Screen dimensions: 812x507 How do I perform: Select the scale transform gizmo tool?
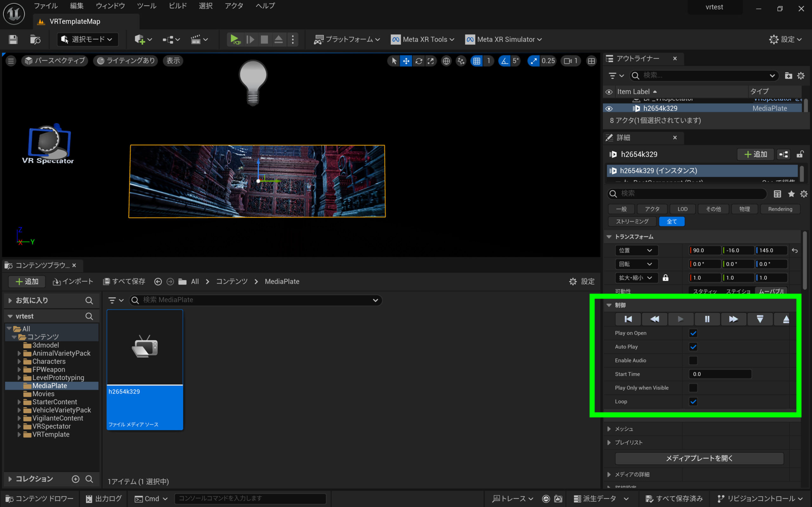click(x=431, y=61)
